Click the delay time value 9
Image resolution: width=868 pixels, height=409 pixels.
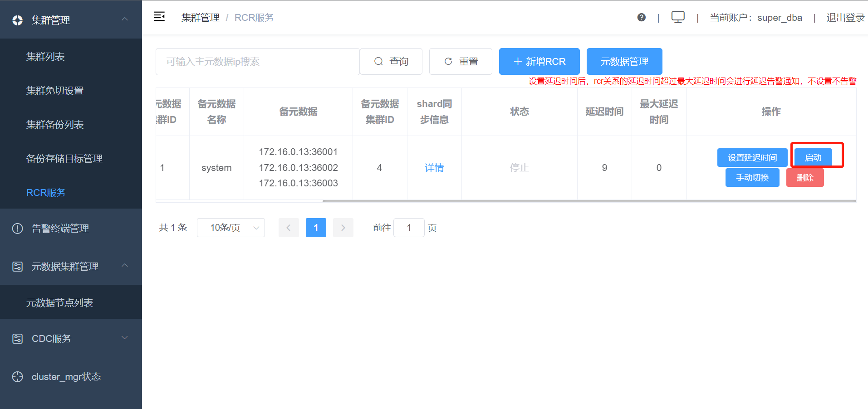coord(604,168)
